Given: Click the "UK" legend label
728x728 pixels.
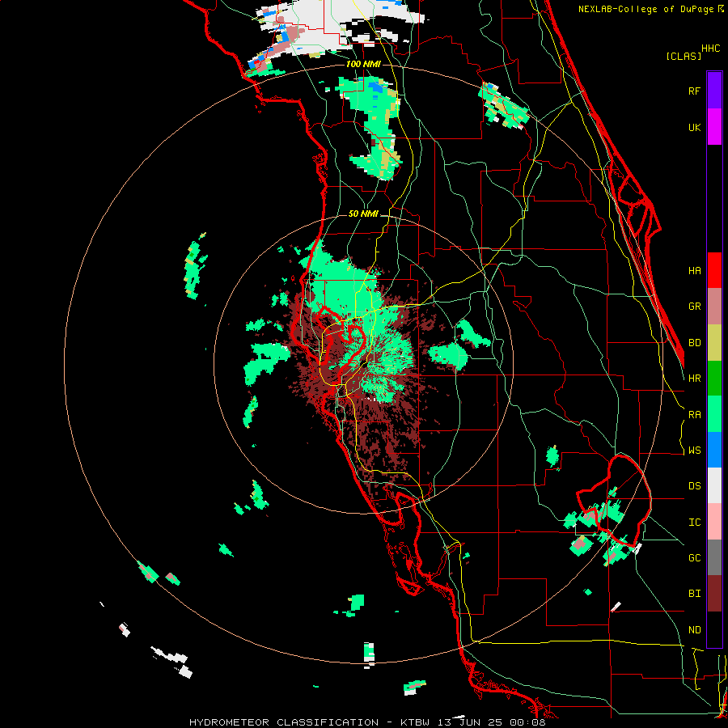Looking at the screenshot, I should (694, 128).
